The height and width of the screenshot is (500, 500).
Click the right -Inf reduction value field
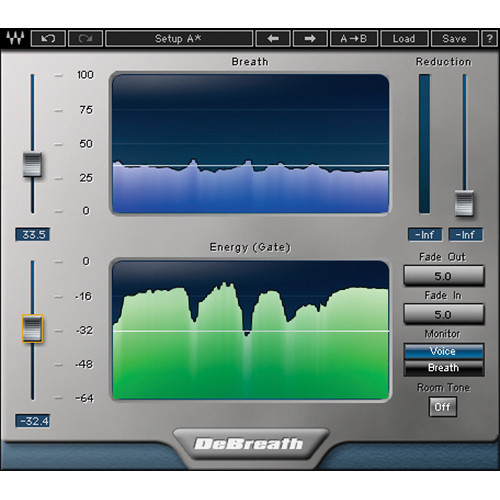pos(466,234)
